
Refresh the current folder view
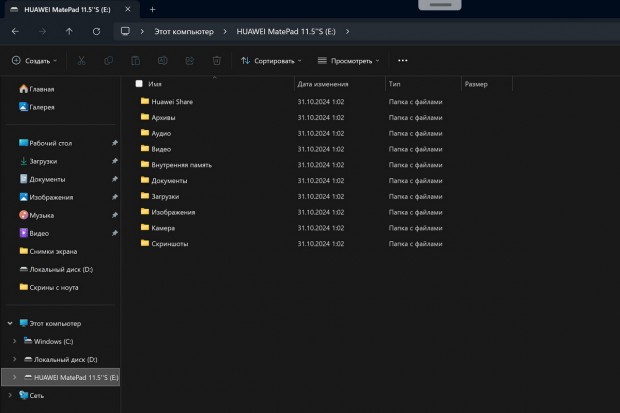(x=96, y=31)
